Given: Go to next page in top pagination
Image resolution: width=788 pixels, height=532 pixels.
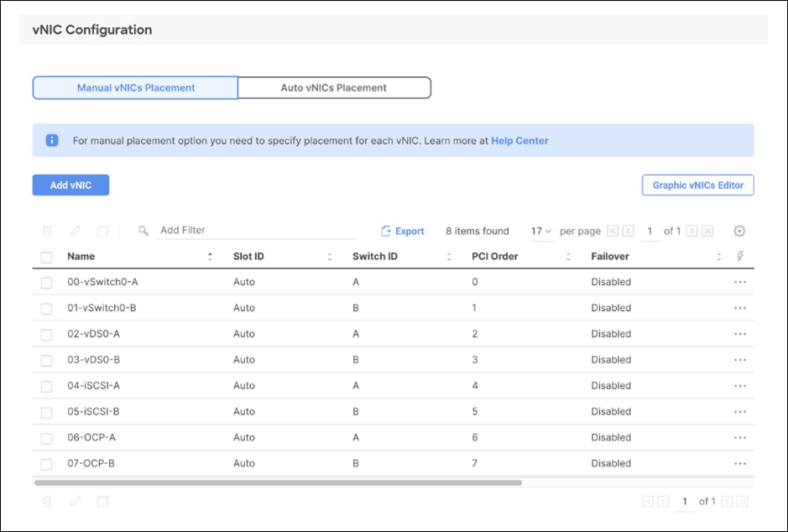Looking at the screenshot, I should point(692,231).
